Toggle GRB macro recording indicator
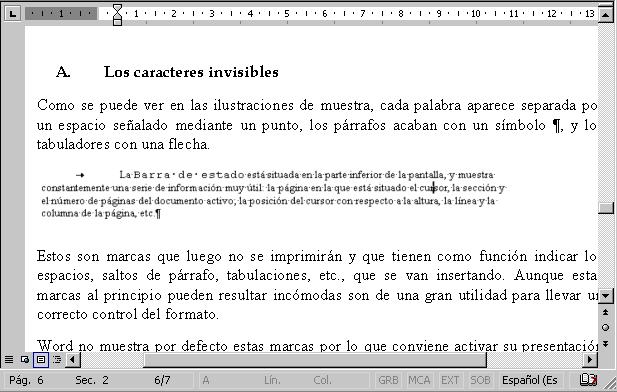The height and width of the screenshot is (392, 617). tap(388, 380)
